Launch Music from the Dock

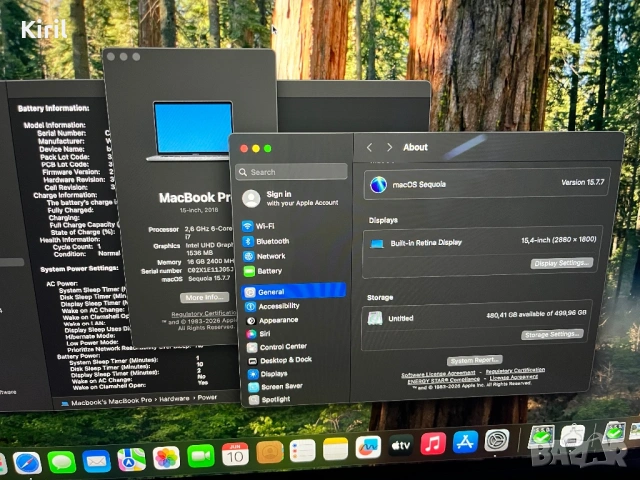(433, 443)
